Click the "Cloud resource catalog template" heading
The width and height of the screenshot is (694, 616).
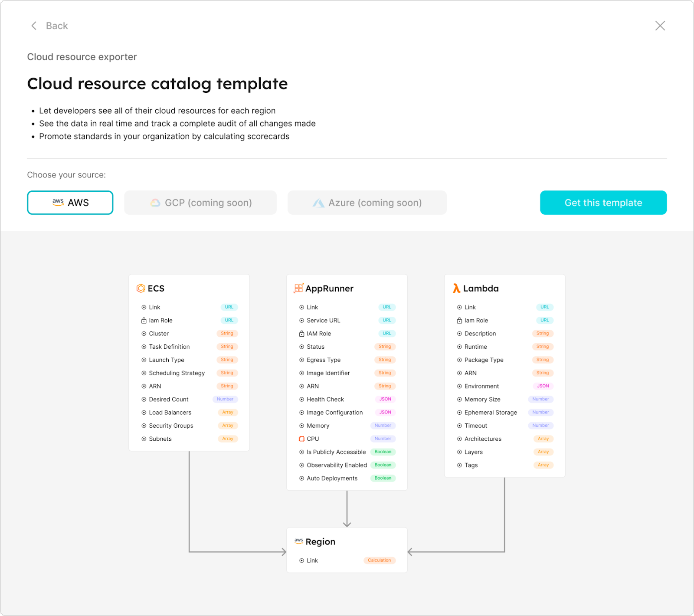point(157,84)
